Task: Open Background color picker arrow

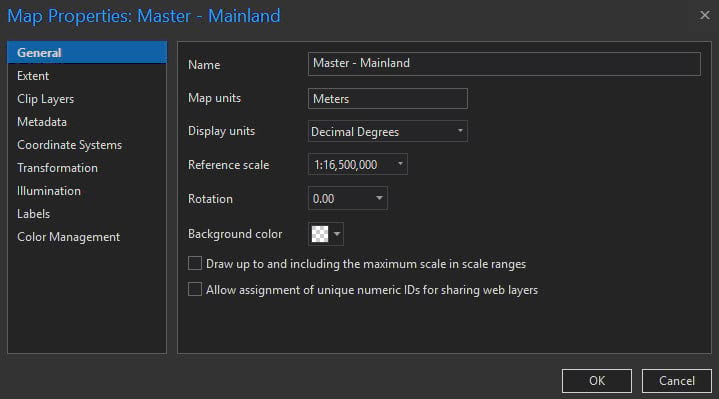Action: coord(337,234)
